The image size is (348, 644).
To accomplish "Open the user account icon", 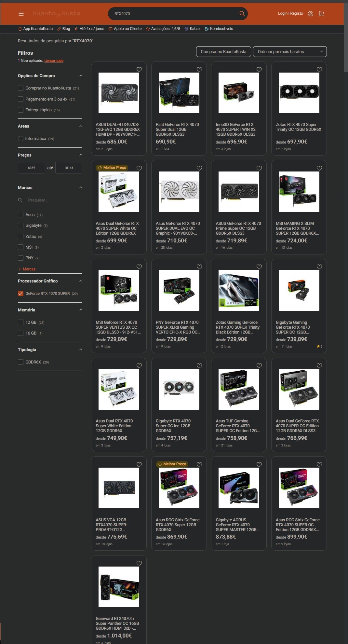I will (311, 14).
